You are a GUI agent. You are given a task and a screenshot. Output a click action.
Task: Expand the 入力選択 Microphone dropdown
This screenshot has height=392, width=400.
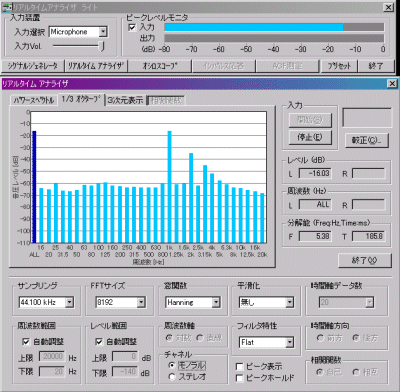pos(103,32)
